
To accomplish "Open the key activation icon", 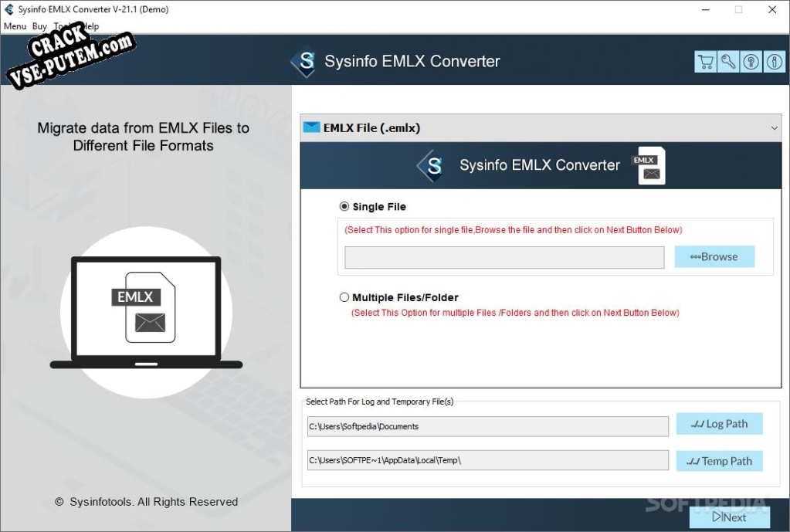I will pyautogui.click(x=728, y=62).
